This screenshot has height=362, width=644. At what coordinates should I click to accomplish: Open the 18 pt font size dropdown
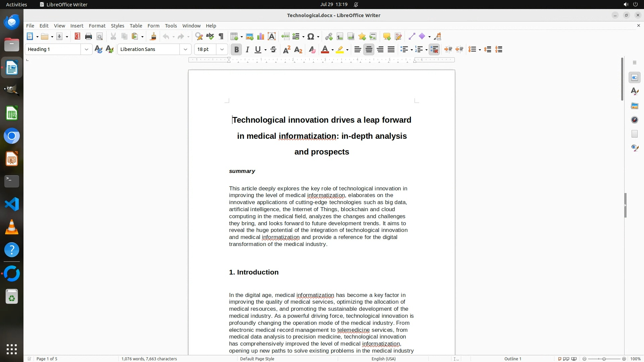[222, 49]
